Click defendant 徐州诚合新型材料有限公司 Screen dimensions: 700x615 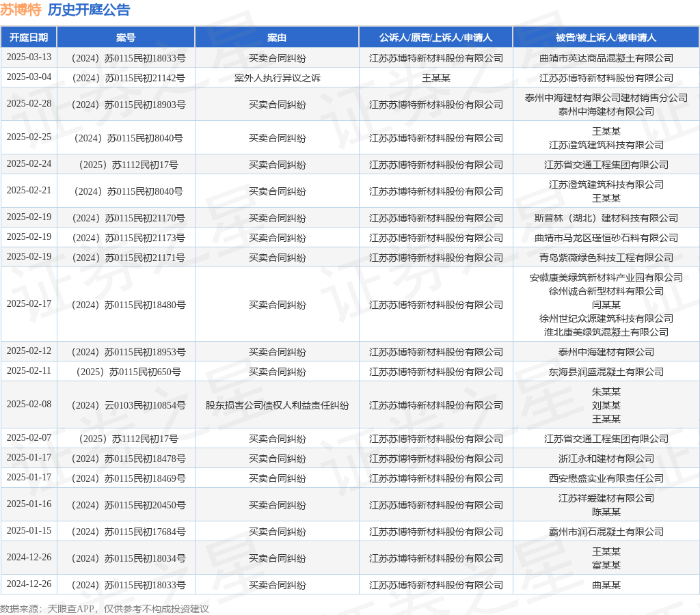[606, 291]
